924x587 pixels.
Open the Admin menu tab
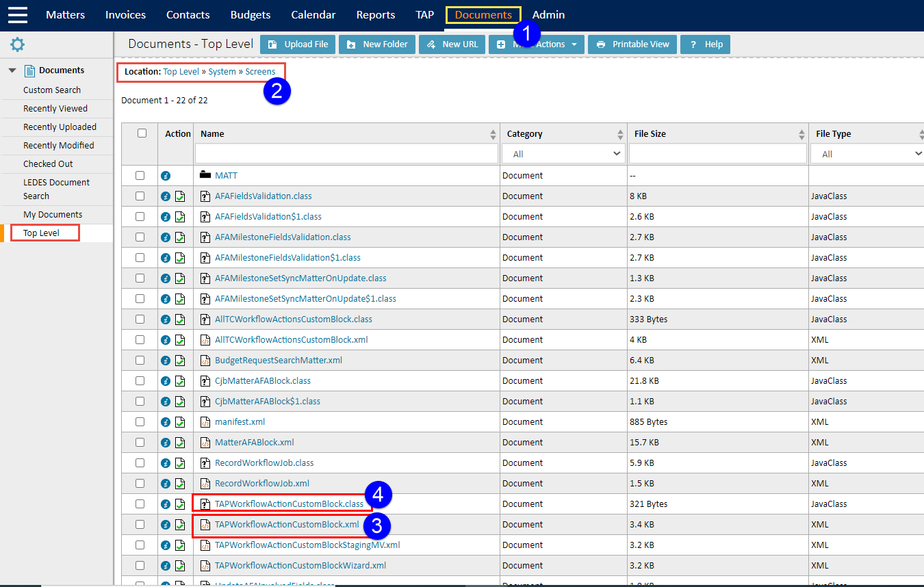click(x=549, y=14)
